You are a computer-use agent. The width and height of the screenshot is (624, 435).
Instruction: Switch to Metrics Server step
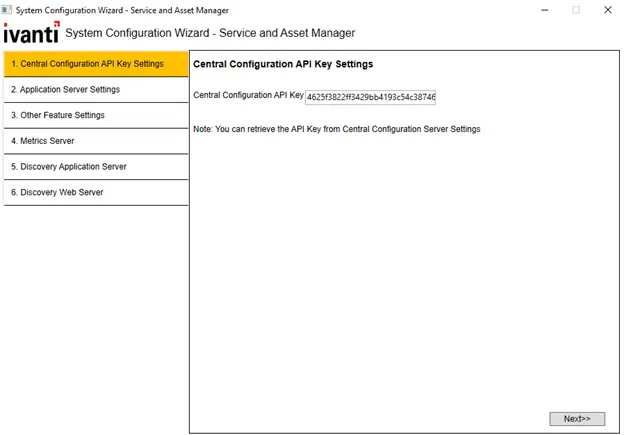pyautogui.click(x=96, y=141)
